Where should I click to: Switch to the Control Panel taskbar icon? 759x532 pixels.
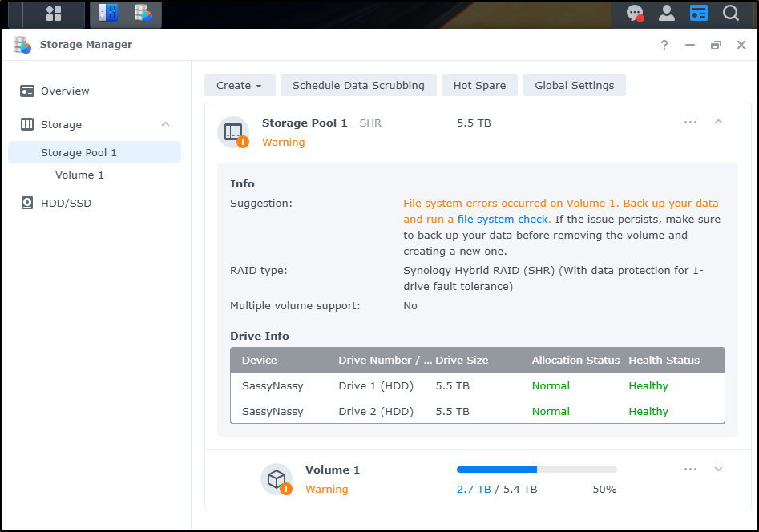pos(107,14)
